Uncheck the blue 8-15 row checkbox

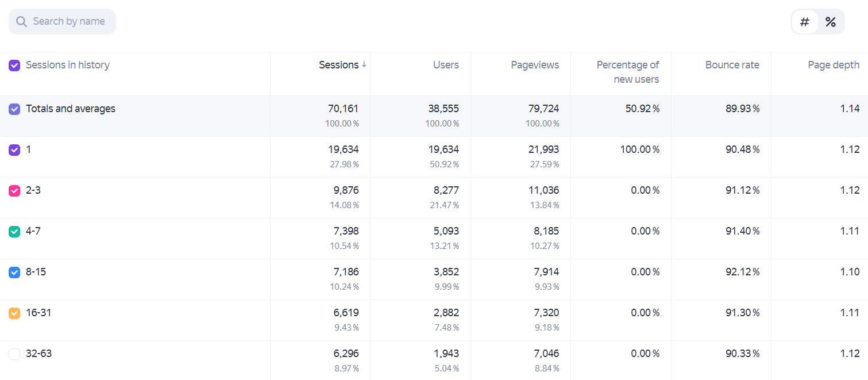(x=14, y=272)
